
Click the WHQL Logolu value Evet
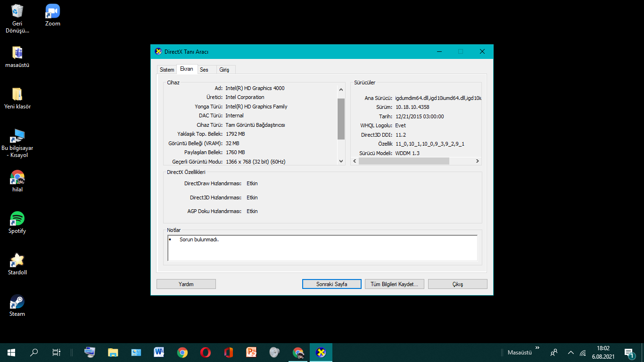[x=400, y=125]
